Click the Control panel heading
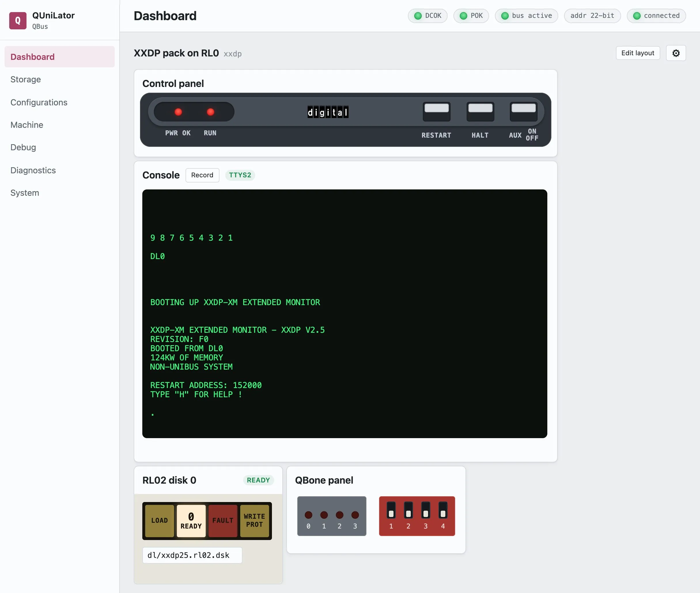700x593 pixels. click(x=173, y=83)
